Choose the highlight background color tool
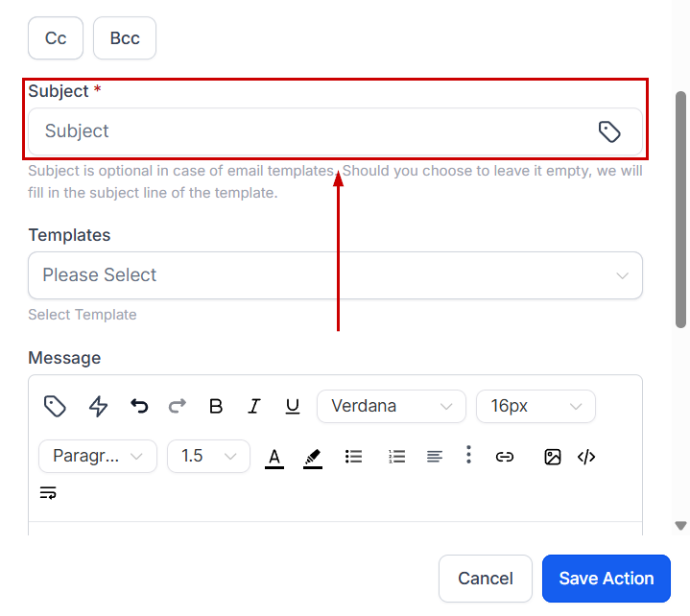The image size is (690, 616). point(313,457)
